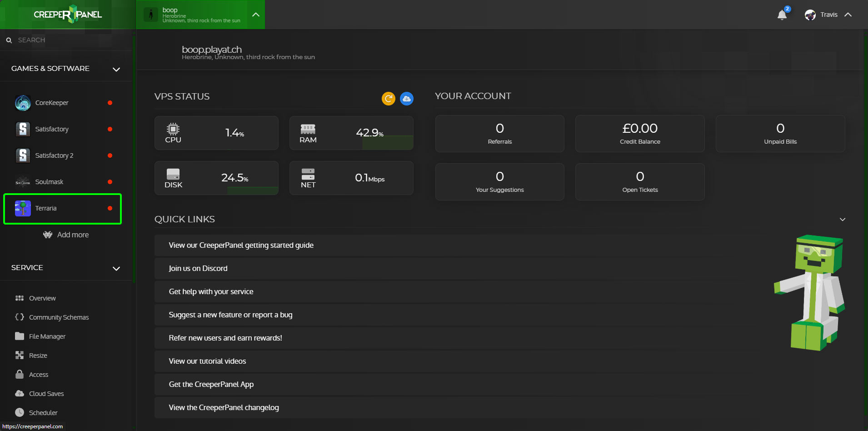Open Scheduler in the Service menu
Screen dimensions: 868x431
43,413
